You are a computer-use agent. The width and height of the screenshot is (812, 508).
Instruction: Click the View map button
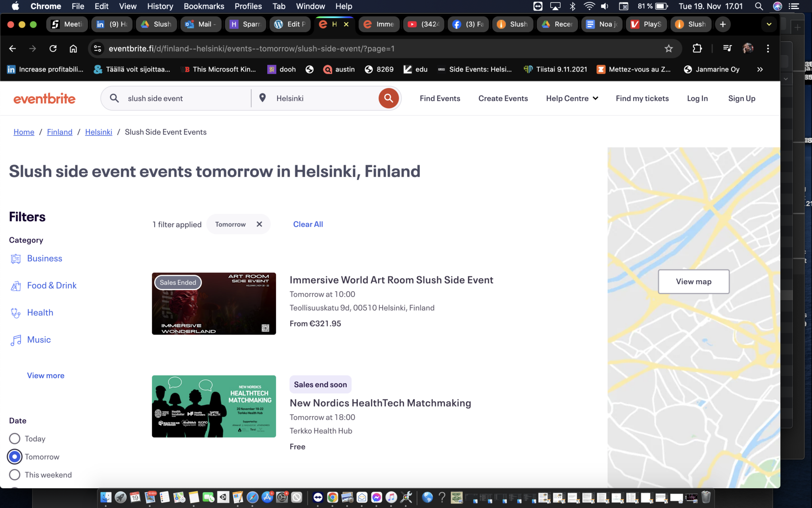click(693, 281)
